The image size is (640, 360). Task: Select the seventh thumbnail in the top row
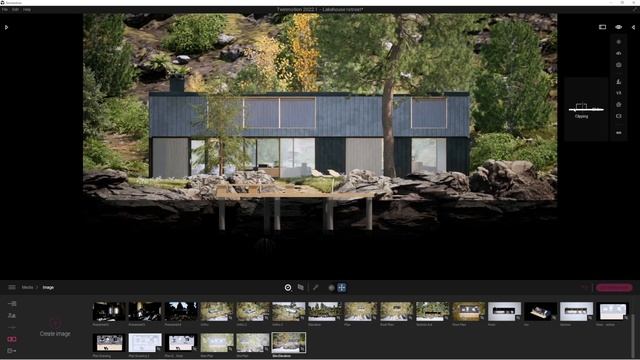coord(324,311)
